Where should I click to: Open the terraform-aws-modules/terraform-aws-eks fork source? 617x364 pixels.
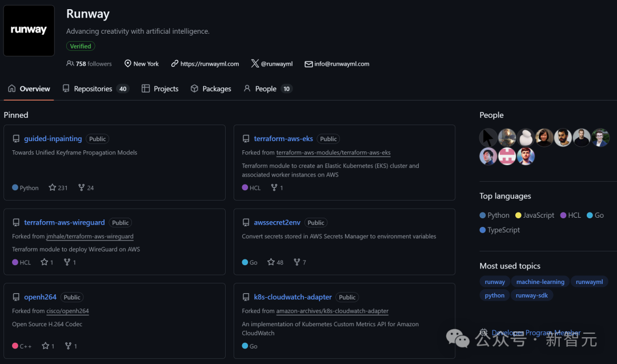(x=333, y=153)
